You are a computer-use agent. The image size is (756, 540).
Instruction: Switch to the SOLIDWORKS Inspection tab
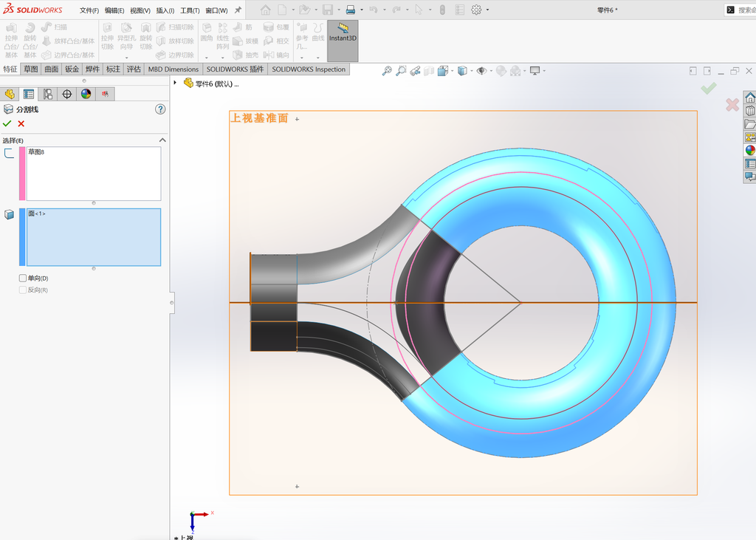click(309, 69)
